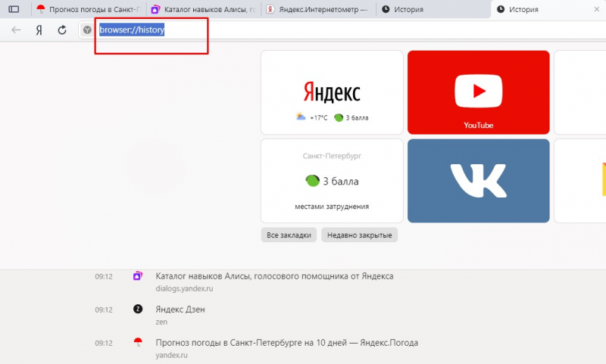Click the clock favicon on active История tab
This screenshot has height=364, width=606.
coord(501,9)
